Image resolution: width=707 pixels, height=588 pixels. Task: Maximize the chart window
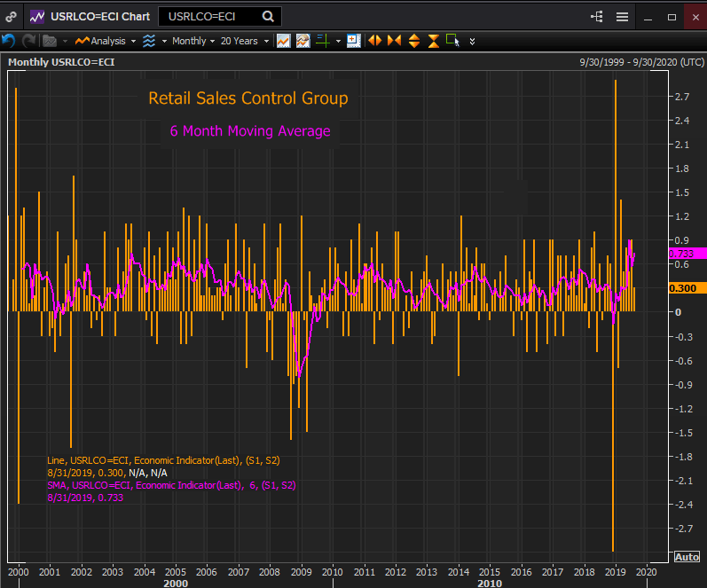(x=672, y=17)
